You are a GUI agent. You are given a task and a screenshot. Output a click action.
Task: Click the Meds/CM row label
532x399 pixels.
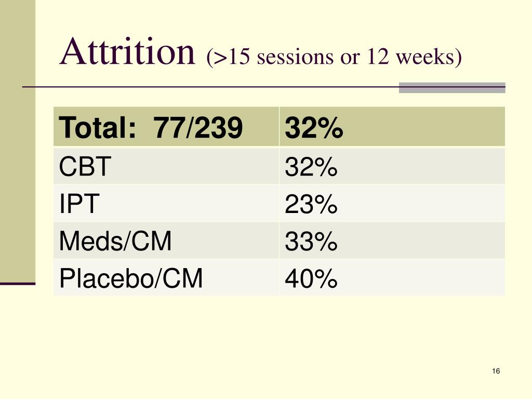[x=115, y=241]
